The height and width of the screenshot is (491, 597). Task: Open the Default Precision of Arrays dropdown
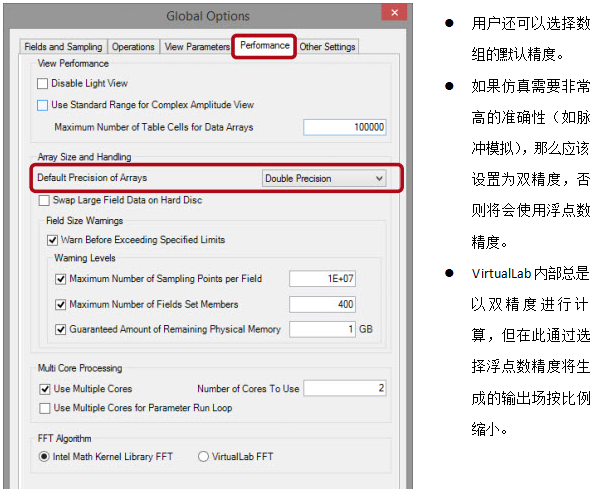coord(324,179)
